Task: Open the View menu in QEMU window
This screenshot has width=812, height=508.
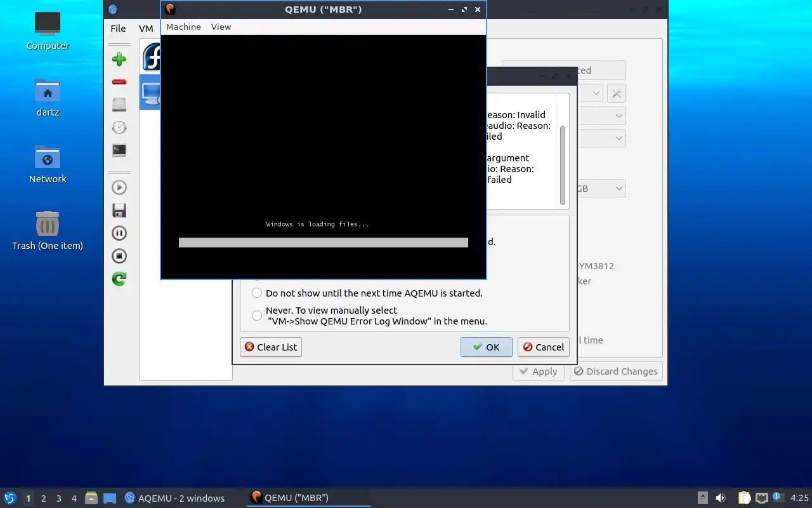Action: pos(221,27)
